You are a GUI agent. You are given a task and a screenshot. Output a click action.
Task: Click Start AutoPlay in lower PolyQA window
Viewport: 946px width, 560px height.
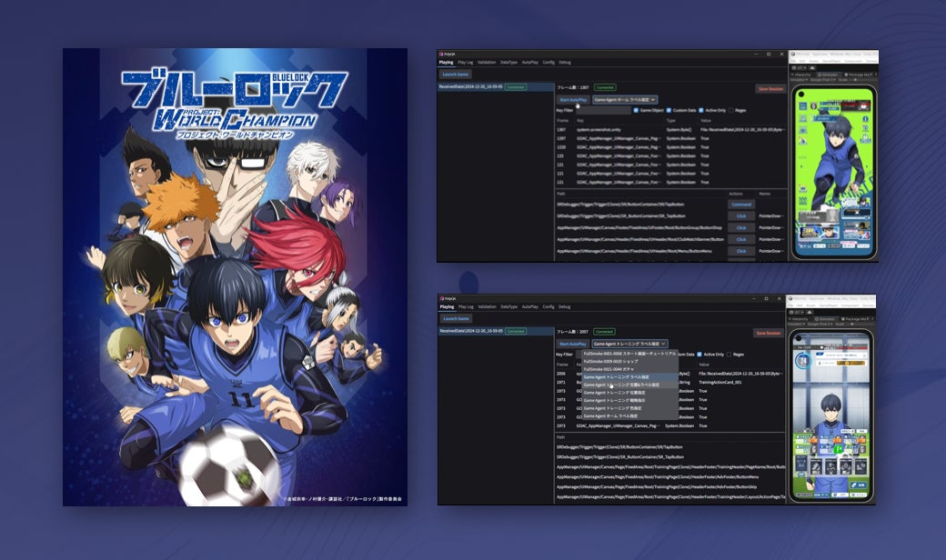click(x=572, y=344)
